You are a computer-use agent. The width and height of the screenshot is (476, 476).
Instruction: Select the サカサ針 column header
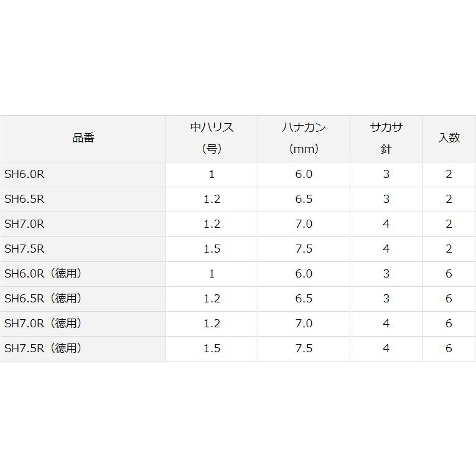(x=386, y=138)
